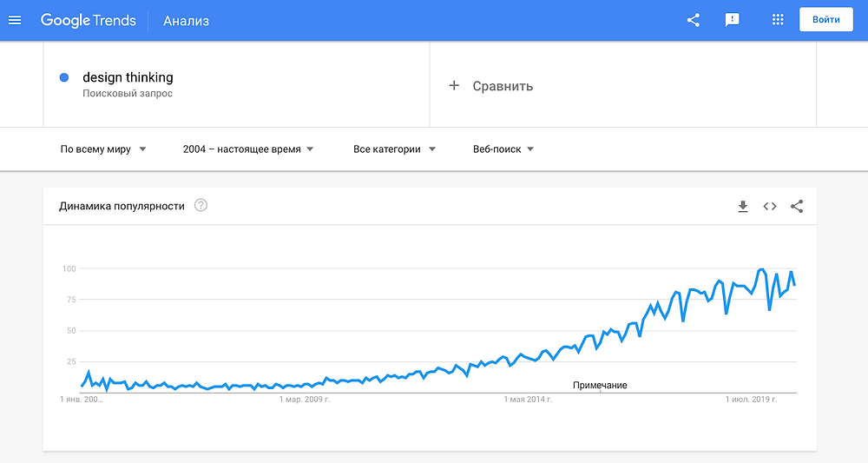Click the share icon in the header
The width and height of the screenshot is (868, 463).
693,21
